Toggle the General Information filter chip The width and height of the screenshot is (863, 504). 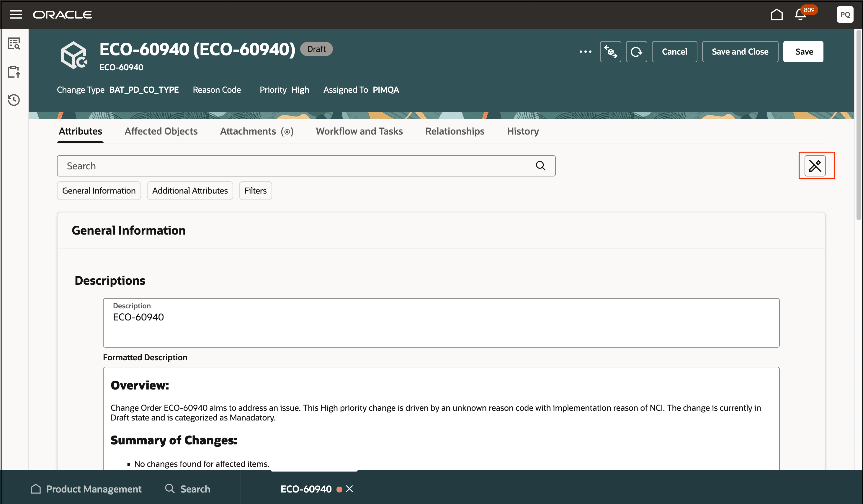point(99,191)
